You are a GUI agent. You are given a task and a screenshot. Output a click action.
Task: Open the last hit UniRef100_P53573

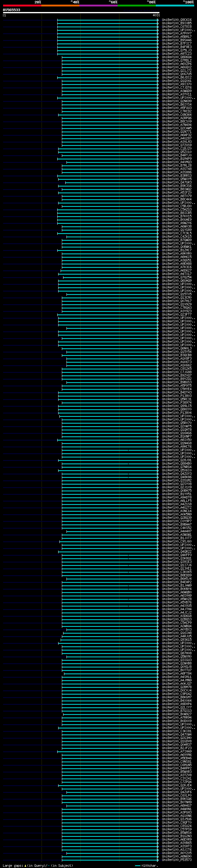pyautogui.click(x=177, y=860)
